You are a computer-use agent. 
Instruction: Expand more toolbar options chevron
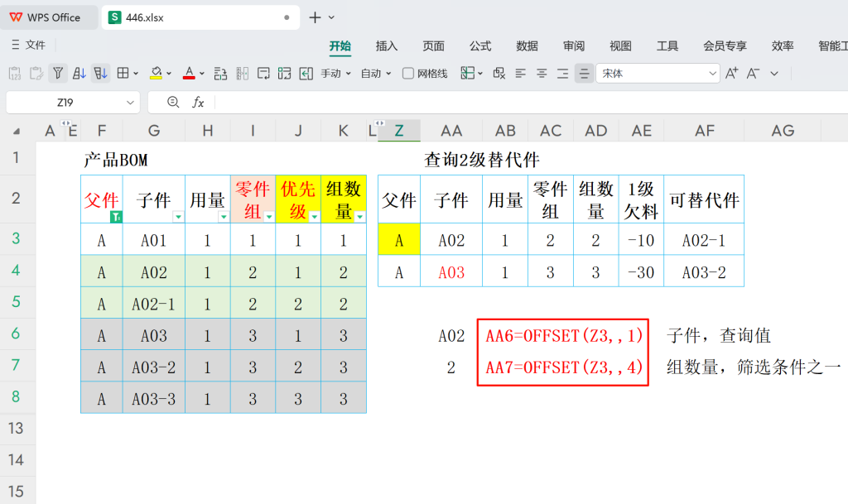click(774, 74)
